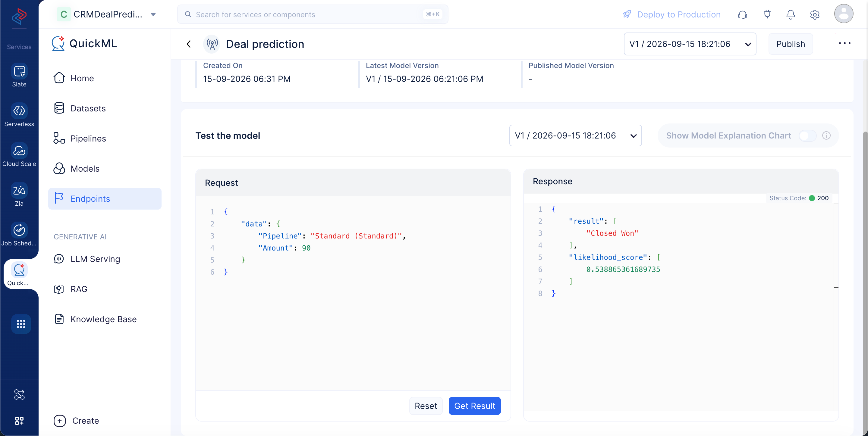868x436 pixels.
Task: Click the likelihood score 0.538865361689735
Action: pos(623,269)
